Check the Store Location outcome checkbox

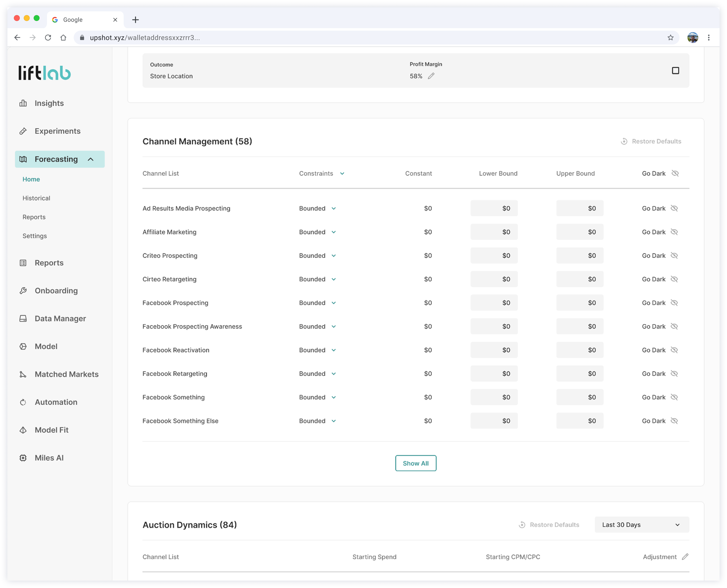click(675, 70)
